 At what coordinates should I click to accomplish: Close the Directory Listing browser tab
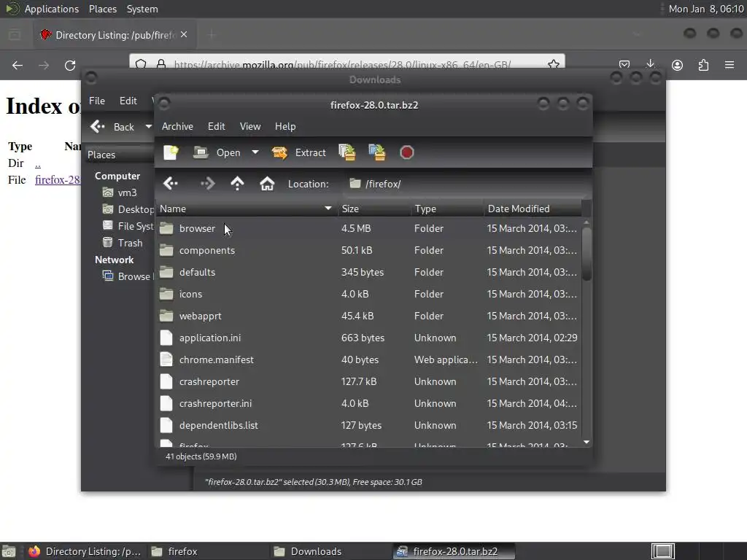click(184, 35)
